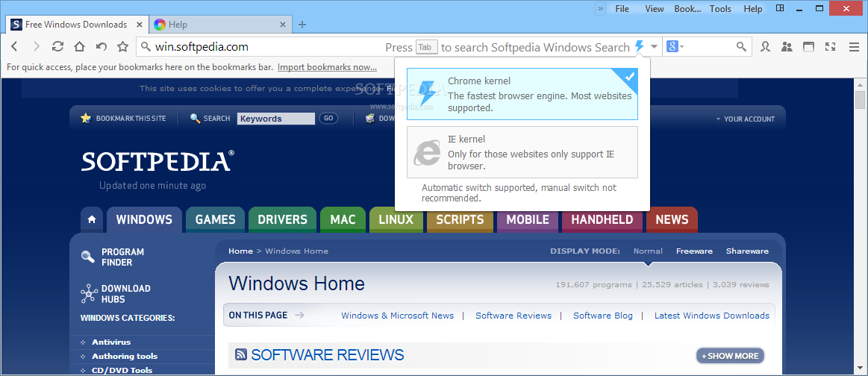Select the Chrome kernel option
The width and height of the screenshot is (868, 376).
point(522,94)
